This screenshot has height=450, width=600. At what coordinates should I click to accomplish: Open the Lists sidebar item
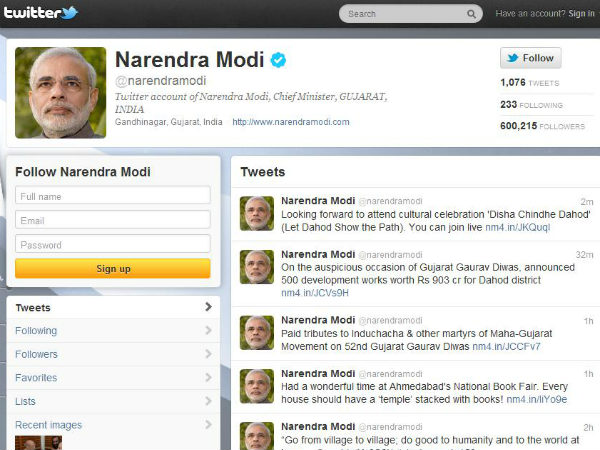point(113,401)
